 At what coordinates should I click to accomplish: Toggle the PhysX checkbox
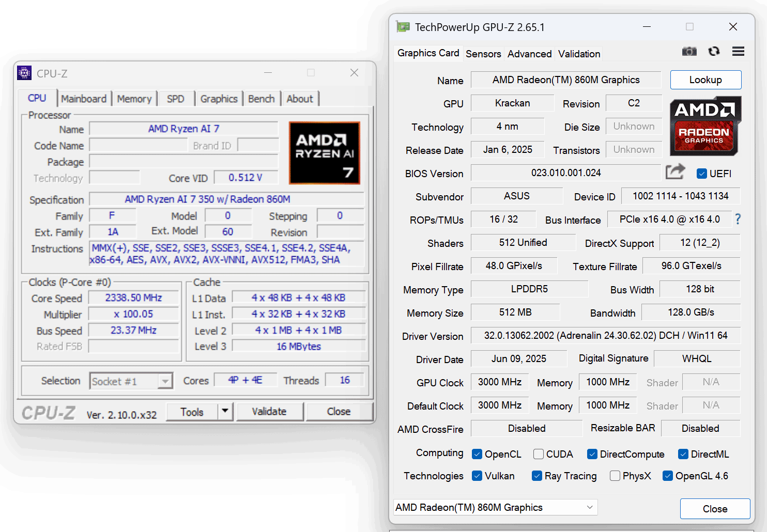tap(615, 476)
